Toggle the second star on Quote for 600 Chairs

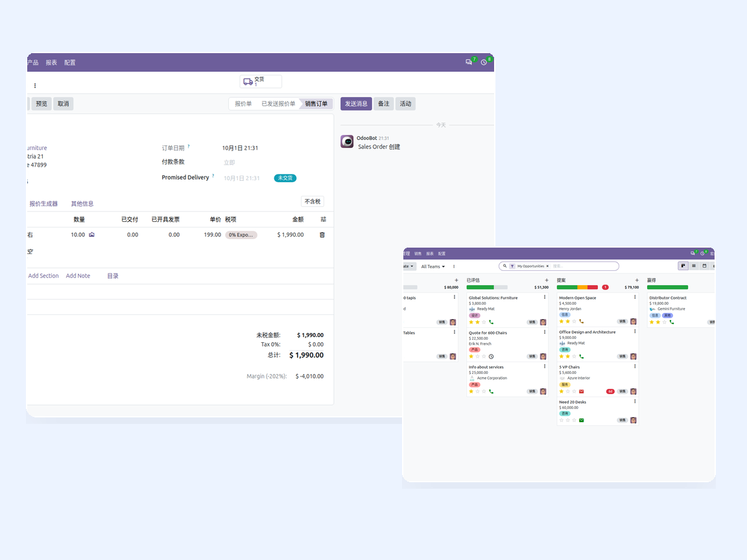point(477,356)
